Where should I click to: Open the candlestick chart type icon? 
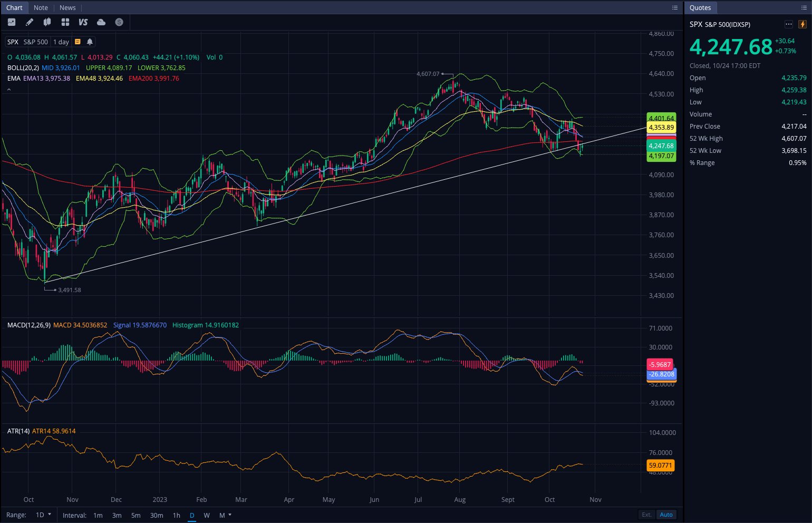point(47,22)
